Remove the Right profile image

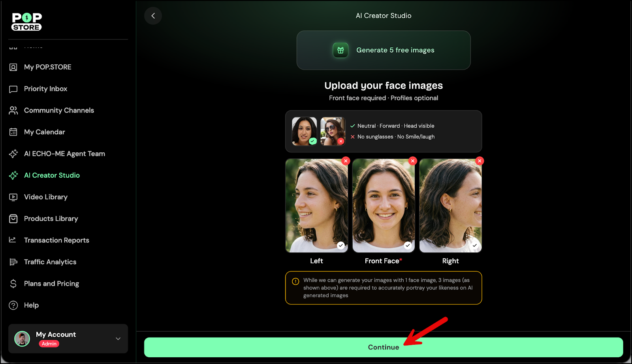[480, 161]
